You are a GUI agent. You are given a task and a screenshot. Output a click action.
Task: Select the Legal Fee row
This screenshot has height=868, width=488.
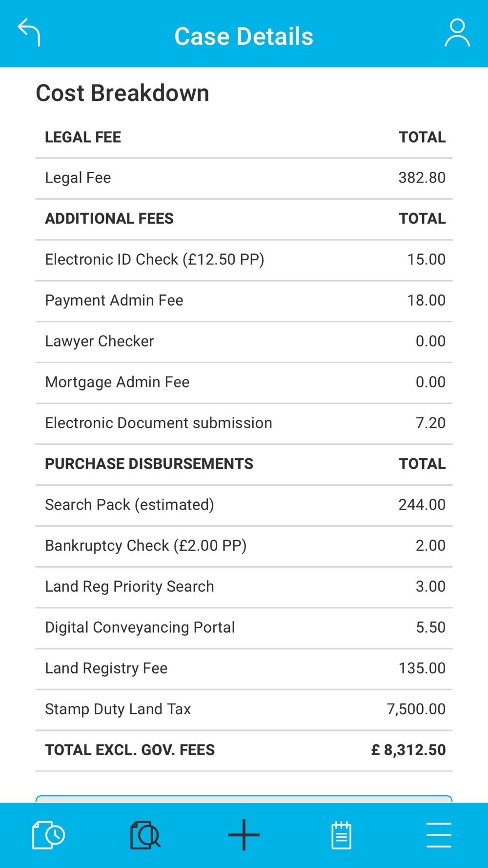click(244, 178)
